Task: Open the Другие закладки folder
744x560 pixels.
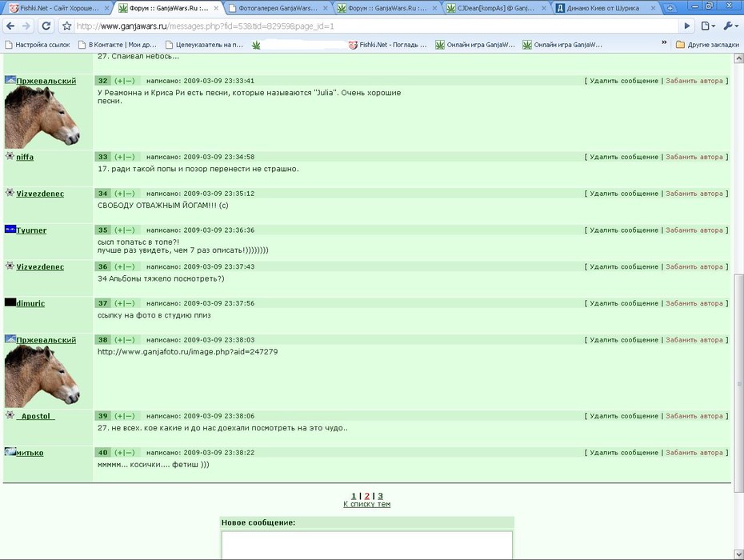Action: point(707,45)
